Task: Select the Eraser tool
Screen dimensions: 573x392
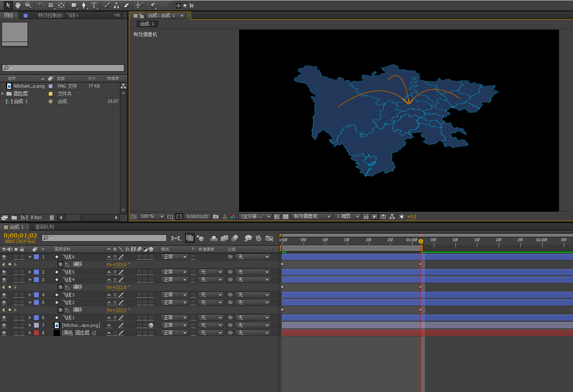Action: 127,5
